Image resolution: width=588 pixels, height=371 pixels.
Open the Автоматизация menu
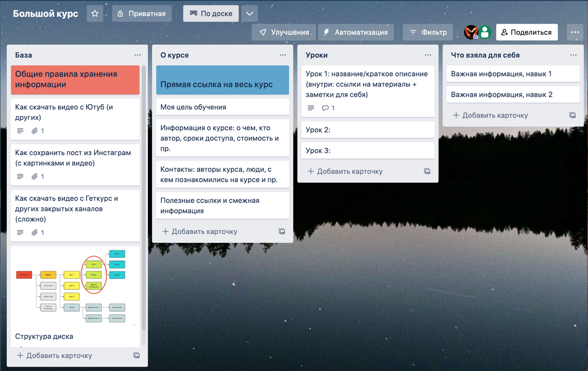point(356,32)
